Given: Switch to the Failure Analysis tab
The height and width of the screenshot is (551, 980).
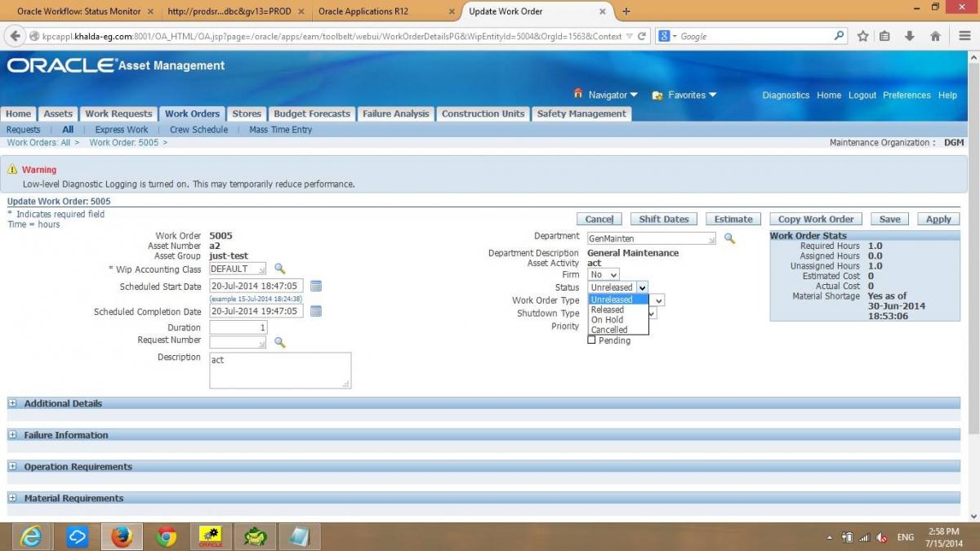Looking at the screenshot, I should pos(395,114).
